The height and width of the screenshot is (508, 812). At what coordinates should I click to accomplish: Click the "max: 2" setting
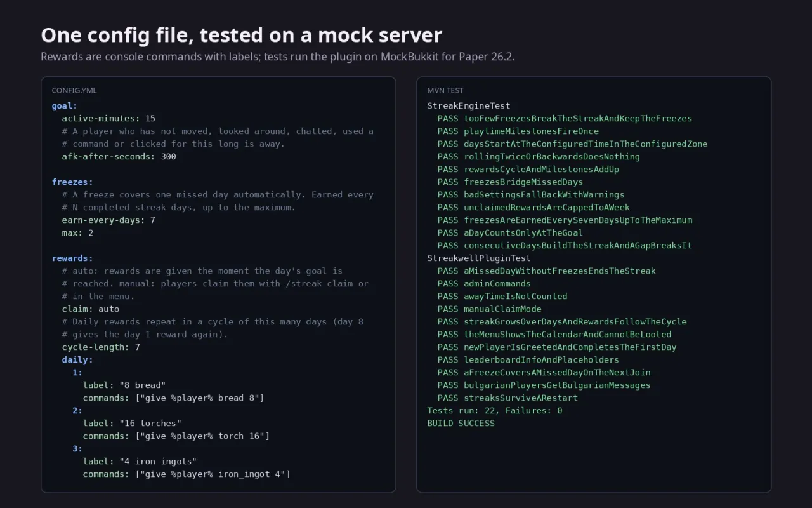[x=77, y=233]
